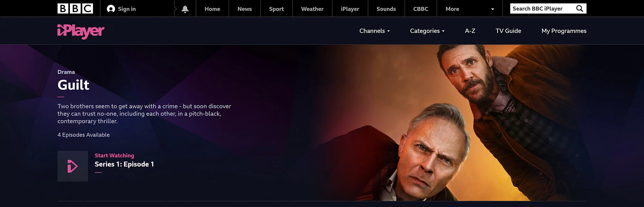Click the Guilt title heading

pyautogui.click(x=73, y=85)
